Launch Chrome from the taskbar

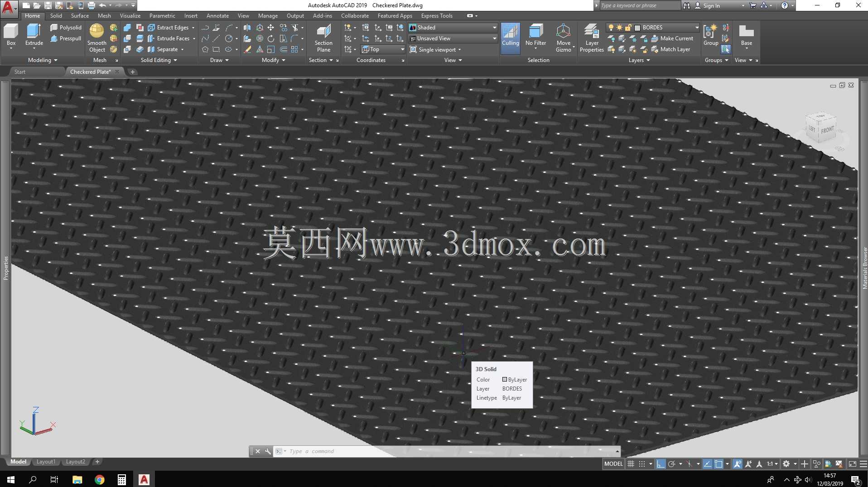(x=100, y=479)
